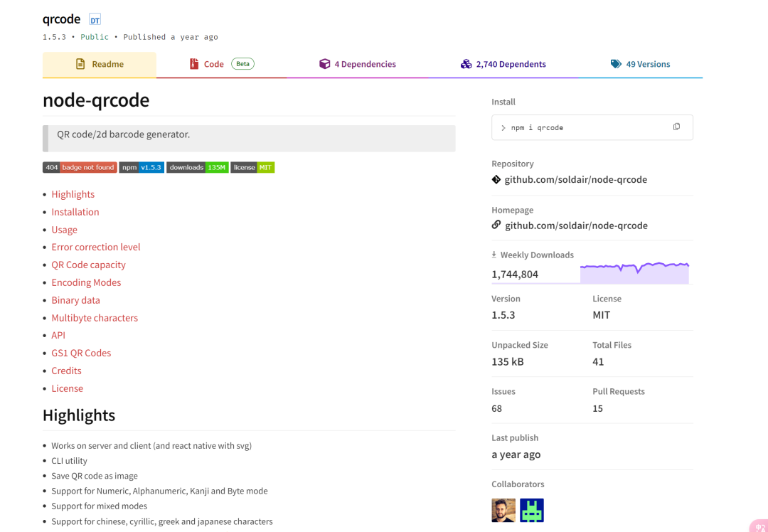
Task: Open the Error correction level link
Action: coord(95,247)
